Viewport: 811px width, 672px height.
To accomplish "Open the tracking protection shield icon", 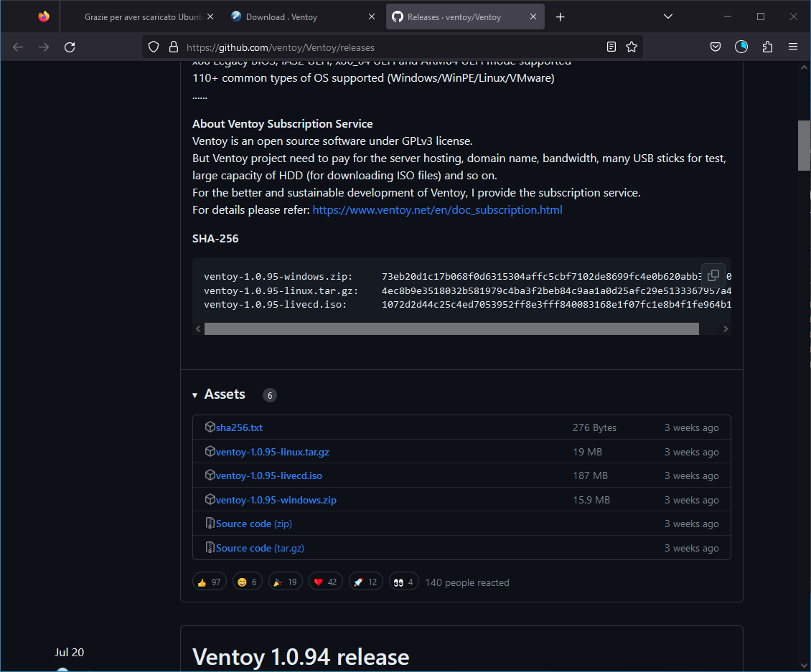I will [154, 47].
